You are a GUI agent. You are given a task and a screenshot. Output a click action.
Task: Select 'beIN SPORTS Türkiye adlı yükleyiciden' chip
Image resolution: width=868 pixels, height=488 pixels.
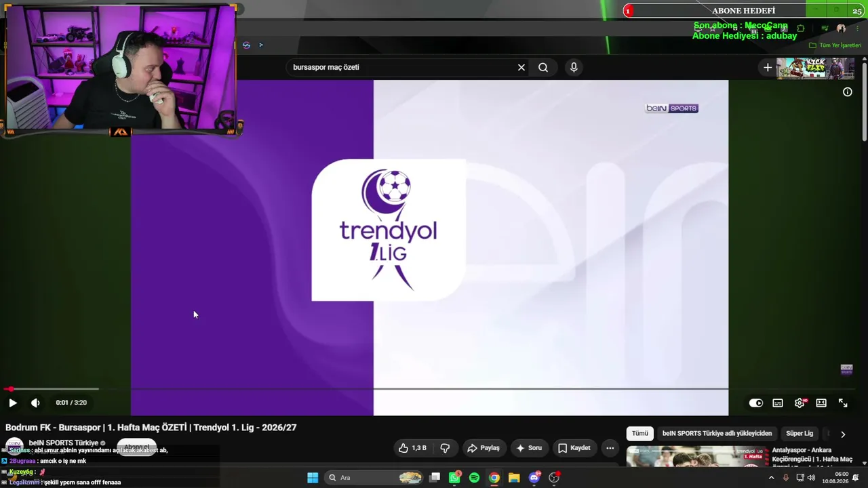point(717,433)
